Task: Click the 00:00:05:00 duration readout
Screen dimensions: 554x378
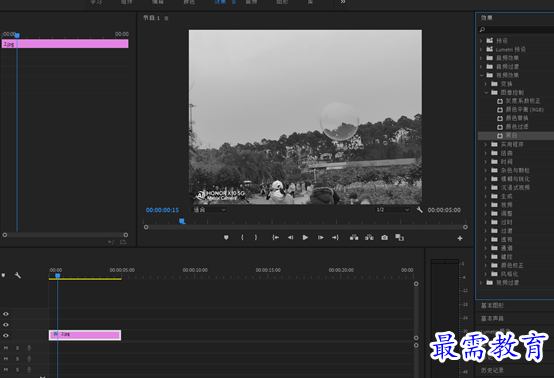Action: pyautogui.click(x=444, y=210)
